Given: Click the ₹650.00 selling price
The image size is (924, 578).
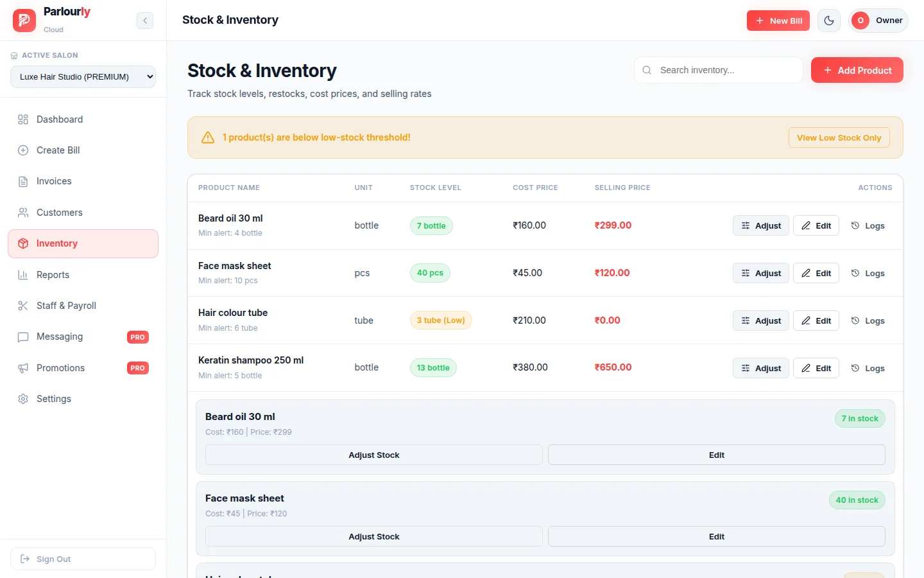Looking at the screenshot, I should (613, 367).
